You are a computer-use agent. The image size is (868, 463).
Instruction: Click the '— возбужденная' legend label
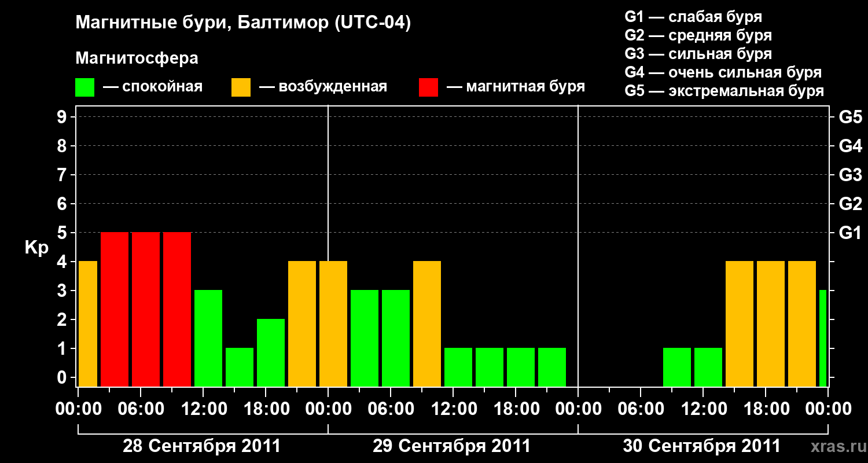323,87
